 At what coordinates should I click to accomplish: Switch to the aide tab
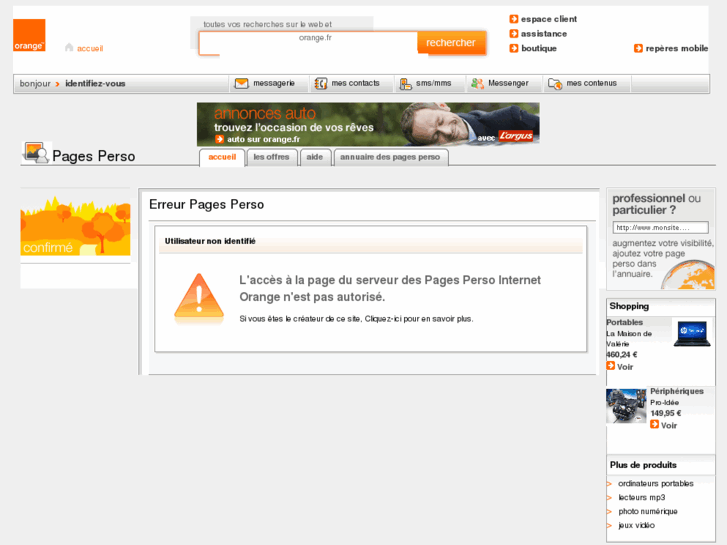315,157
